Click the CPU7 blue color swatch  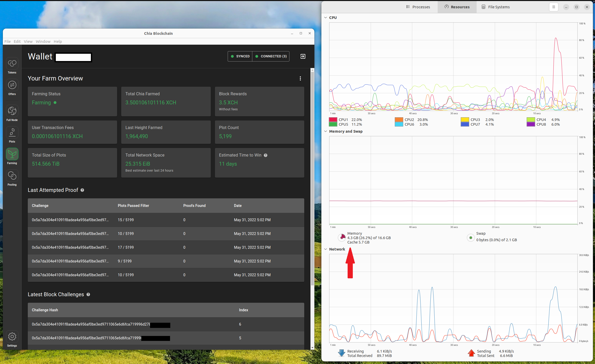tap(465, 124)
